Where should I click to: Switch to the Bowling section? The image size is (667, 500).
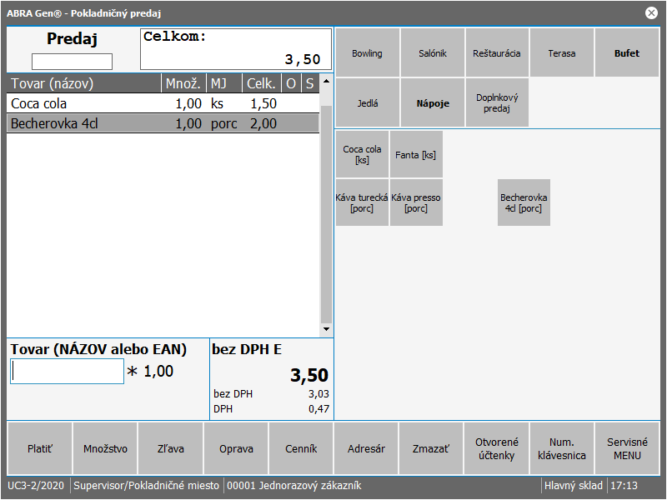[366, 53]
